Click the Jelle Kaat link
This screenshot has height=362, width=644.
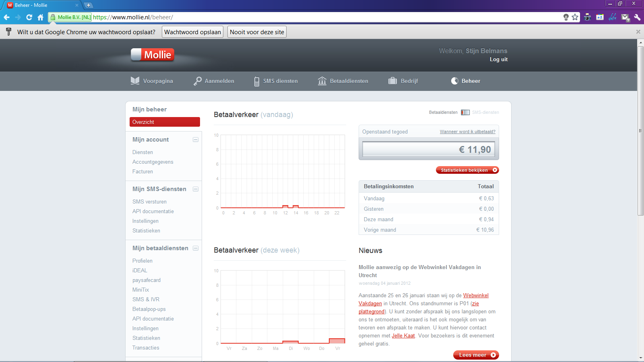[403, 336]
